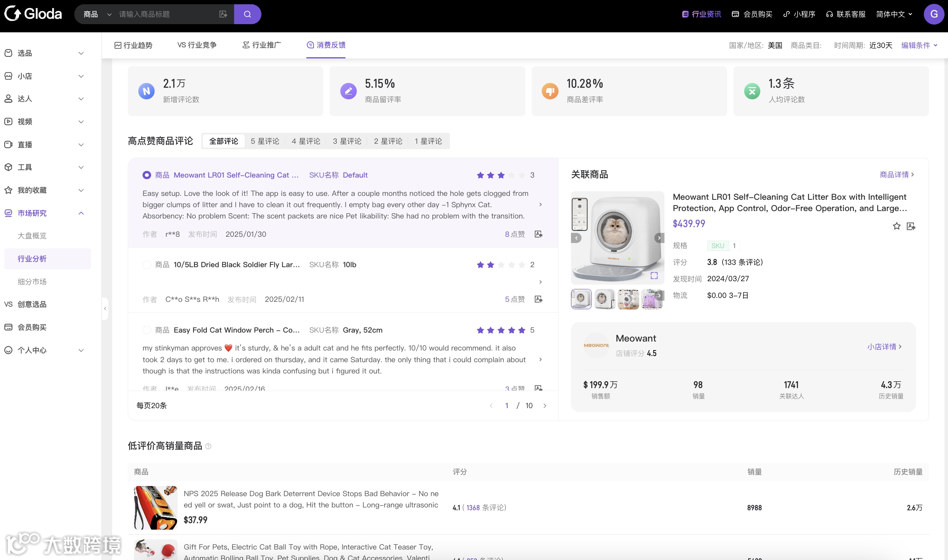Click the expand image icon on product photo
This screenshot has height=560, width=948.
point(654,275)
